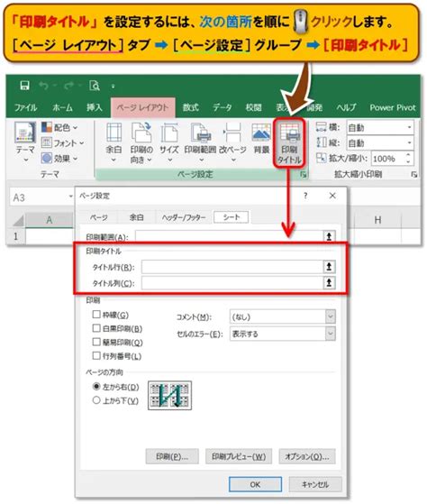Image resolution: width=427 pixels, height=504 pixels.
Task: Select the シート tab in dialog
Action: [232, 217]
